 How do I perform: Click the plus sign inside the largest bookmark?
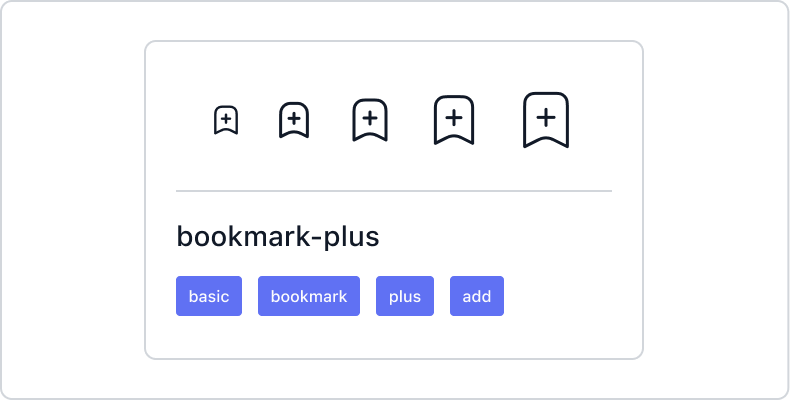(x=546, y=117)
